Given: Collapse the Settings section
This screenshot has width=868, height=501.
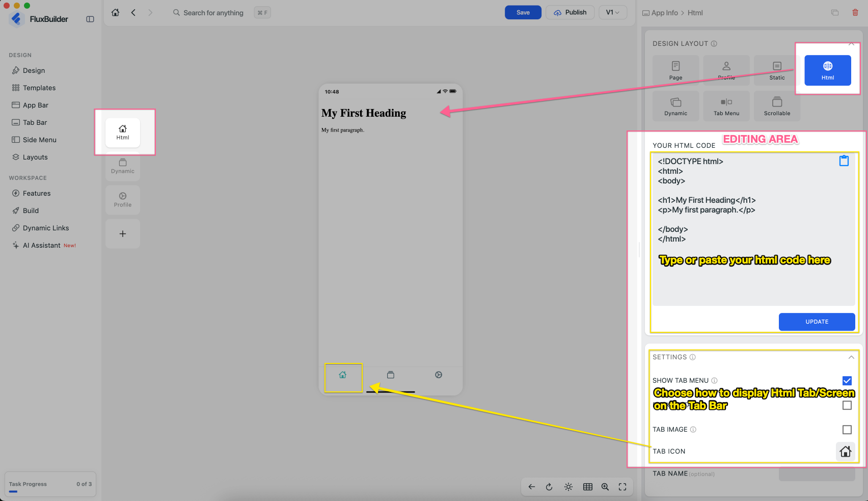Looking at the screenshot, I should [851, 357].
